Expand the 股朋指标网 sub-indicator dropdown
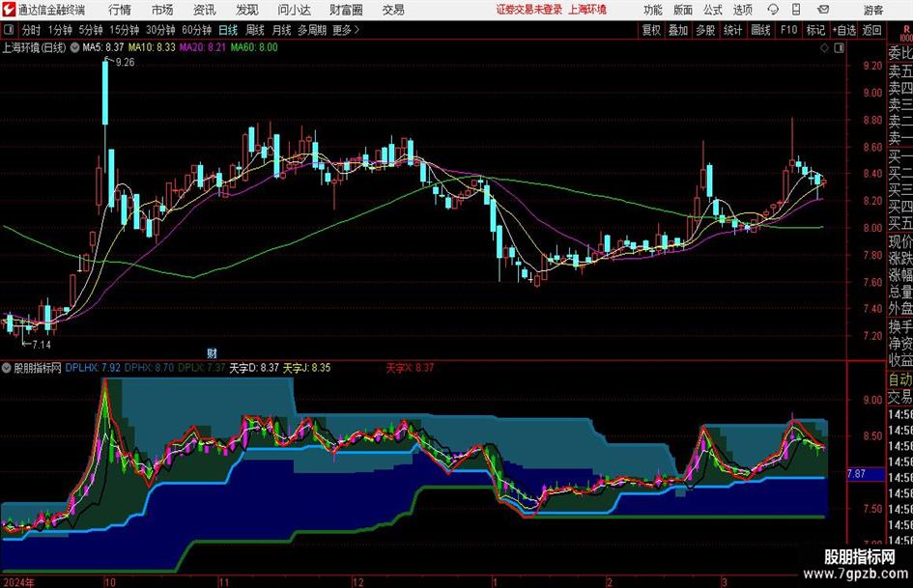 point(7,368)
